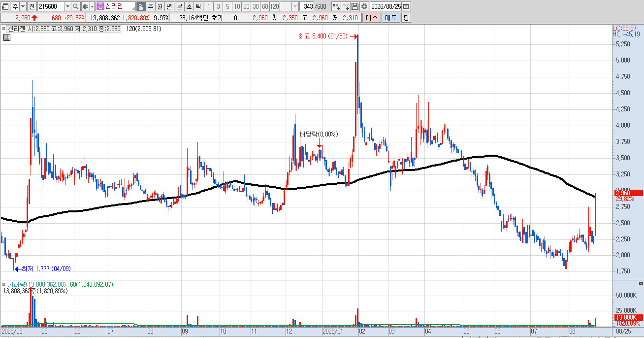Screen dimensions: 644x338
Task: Click the volume panel legend marker box
Action: click(4, 284)
